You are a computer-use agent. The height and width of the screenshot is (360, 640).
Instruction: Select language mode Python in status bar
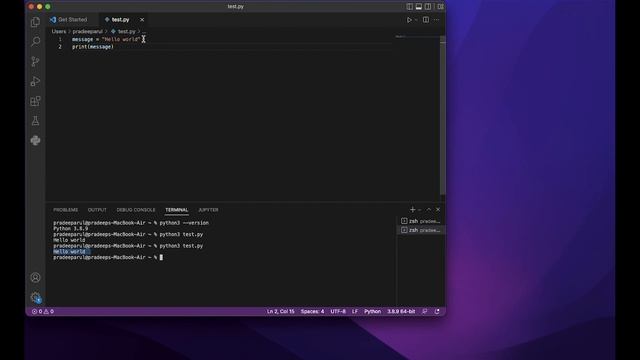(372, 311)
